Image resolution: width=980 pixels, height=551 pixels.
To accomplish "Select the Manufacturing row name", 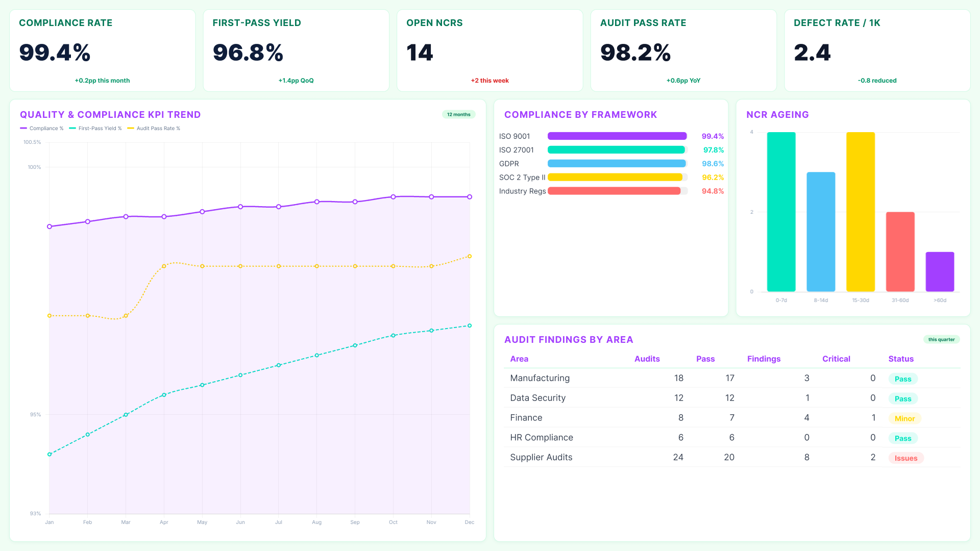I will click(540, 378).
